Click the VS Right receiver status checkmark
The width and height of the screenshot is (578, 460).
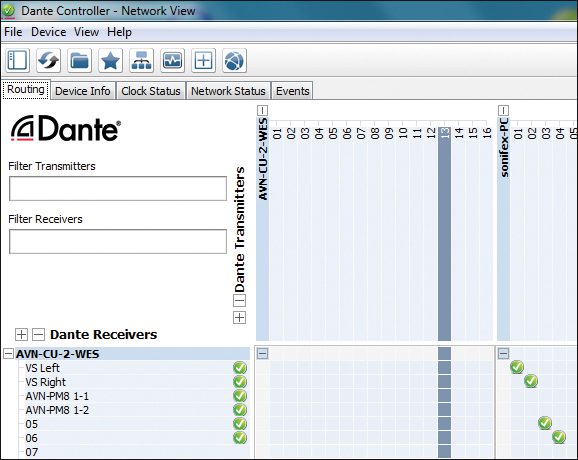tap(240, 382)
